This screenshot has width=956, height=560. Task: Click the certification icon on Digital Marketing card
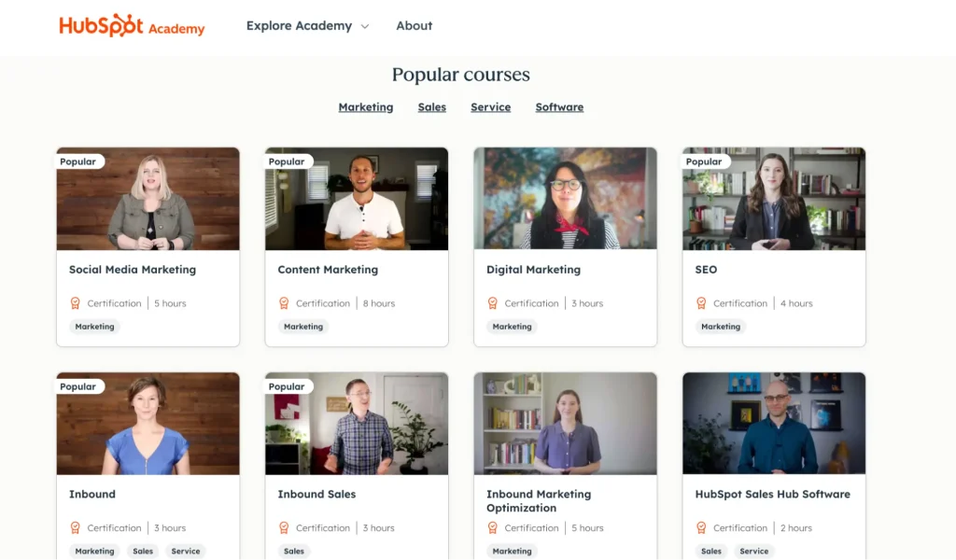493,302
